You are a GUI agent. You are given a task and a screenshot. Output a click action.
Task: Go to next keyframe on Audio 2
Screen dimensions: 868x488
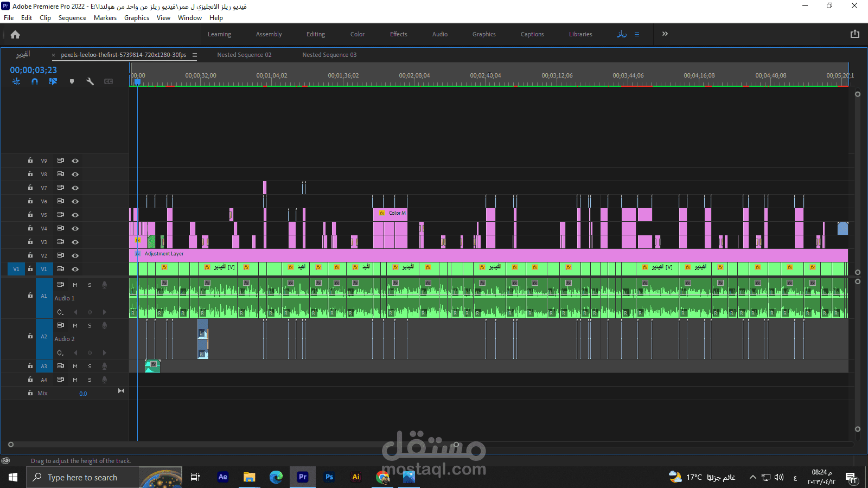point(104,353)
